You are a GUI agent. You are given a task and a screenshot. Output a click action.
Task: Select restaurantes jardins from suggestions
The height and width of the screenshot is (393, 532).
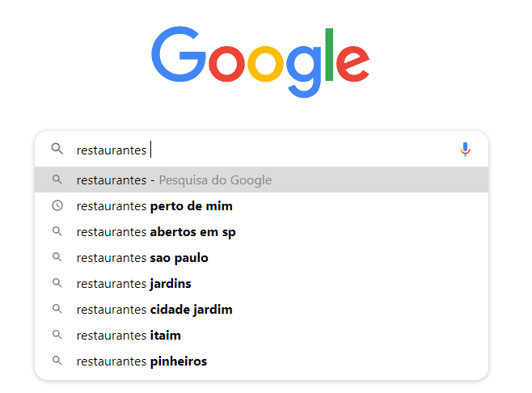point(261,283)
